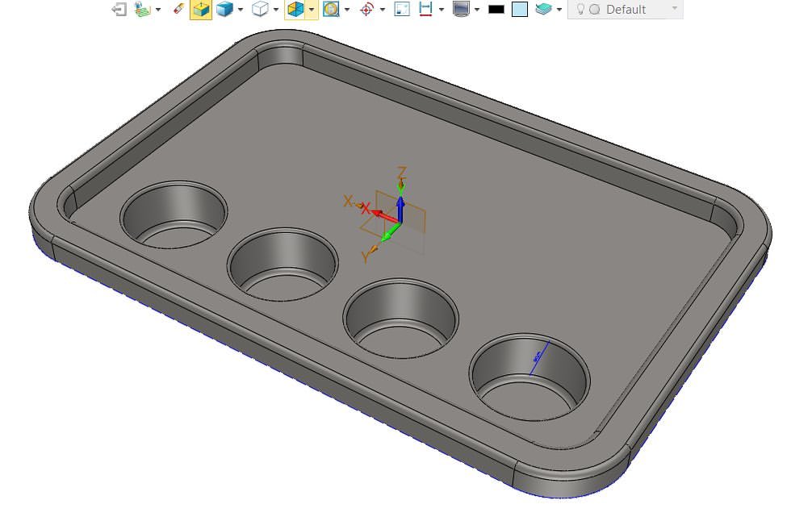The image size is (812, 525).
Task: Toggle the multicolor section cube icon
Action: click(x=295, y=10)
